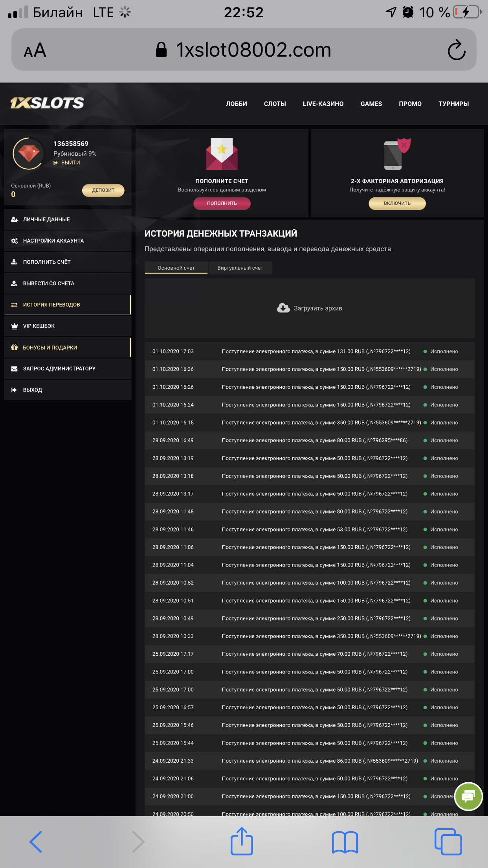The width and height of the screenshot is (488, 868).
Task: Open the СЛОТЫ menu item
Action: pos(275,104)
